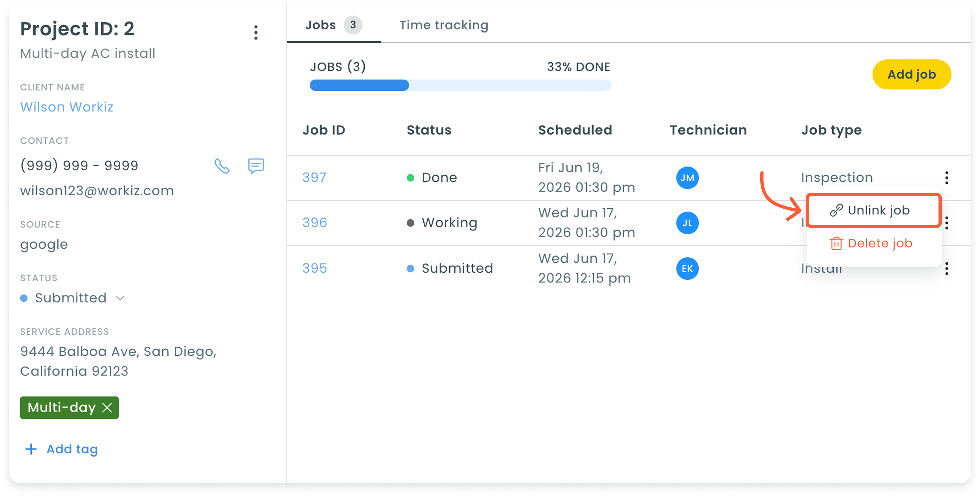Click the Technician column header
Screen dimensions: 980x496
[x=708, y=130]
